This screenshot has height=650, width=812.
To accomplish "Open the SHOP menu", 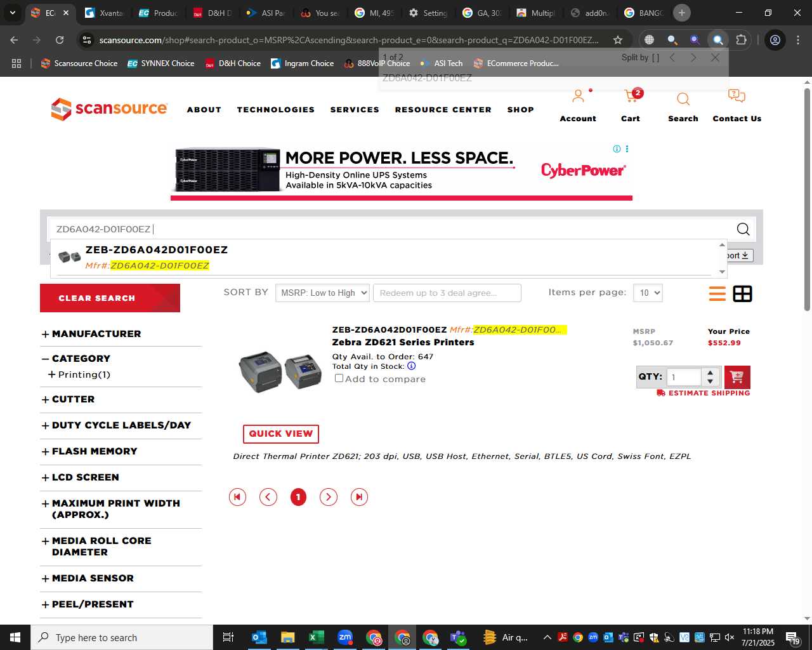I will pyautogui.click(x=521, y=110).
